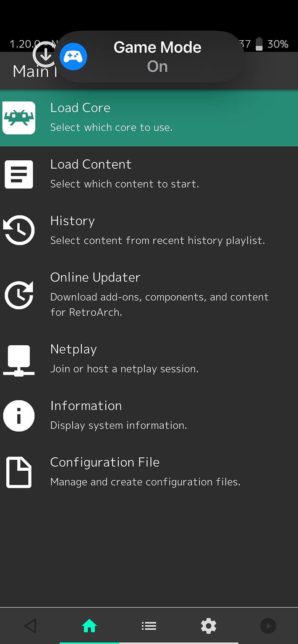The width and height of the screenshot is (298, 644).
Task: Tap the Online Updater refresh-clock icon
Action: pos(19,295)
